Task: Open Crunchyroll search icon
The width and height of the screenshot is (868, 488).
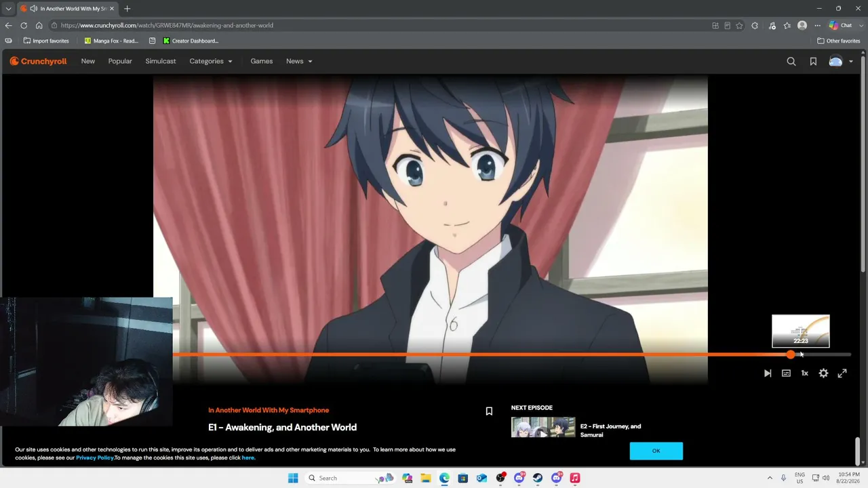Action: pos(791,61)
